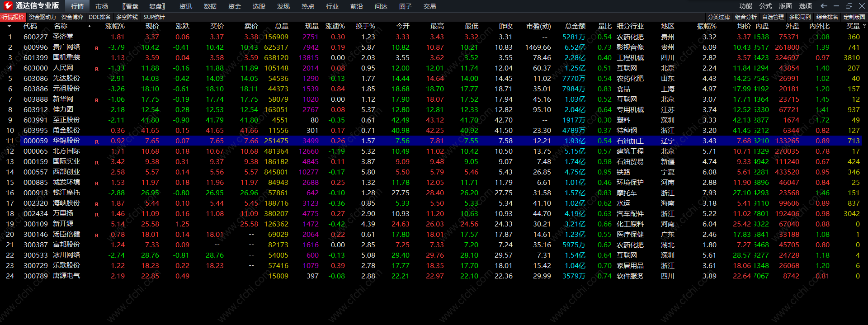
Task: Open the 版面 menu
Action: pos(786,6)
